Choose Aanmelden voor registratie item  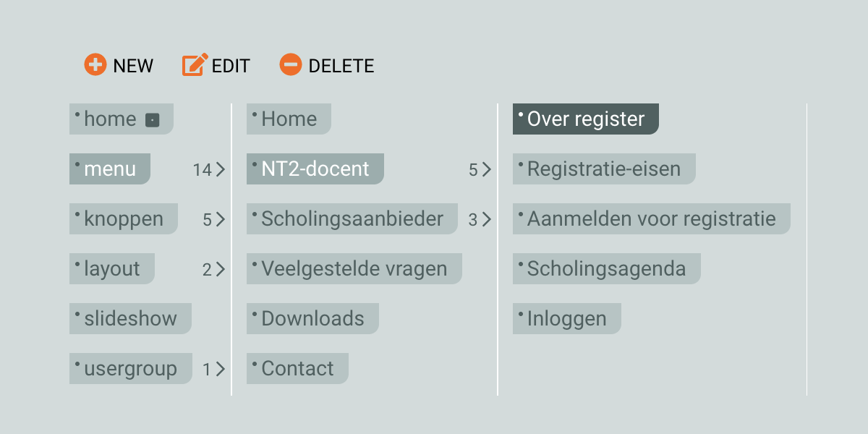(651, 218)
